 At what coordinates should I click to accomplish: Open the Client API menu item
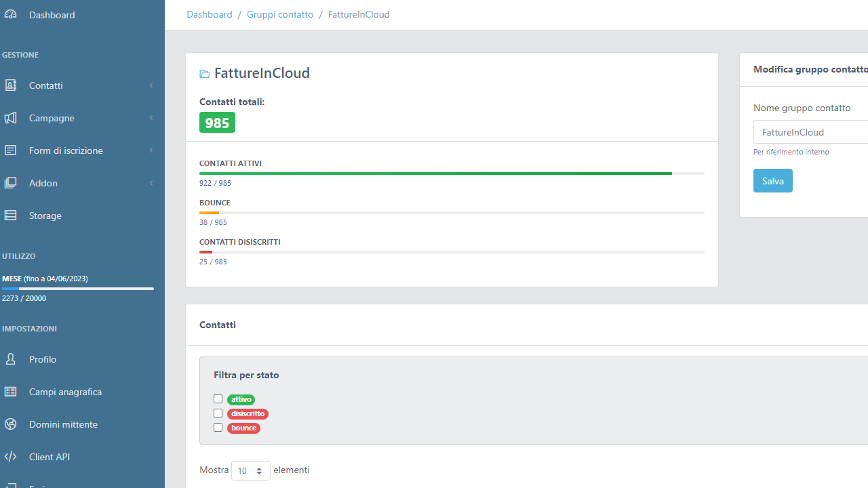coord(82,456)
